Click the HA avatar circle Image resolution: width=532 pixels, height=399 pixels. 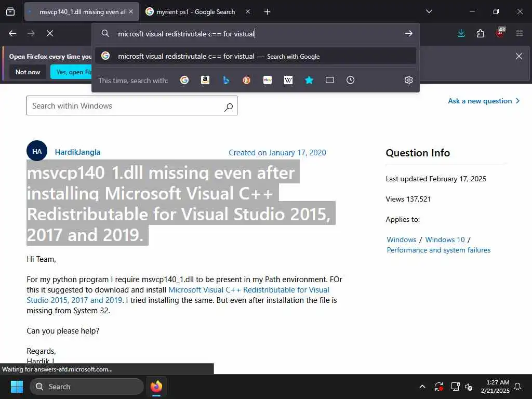(37, 151)
